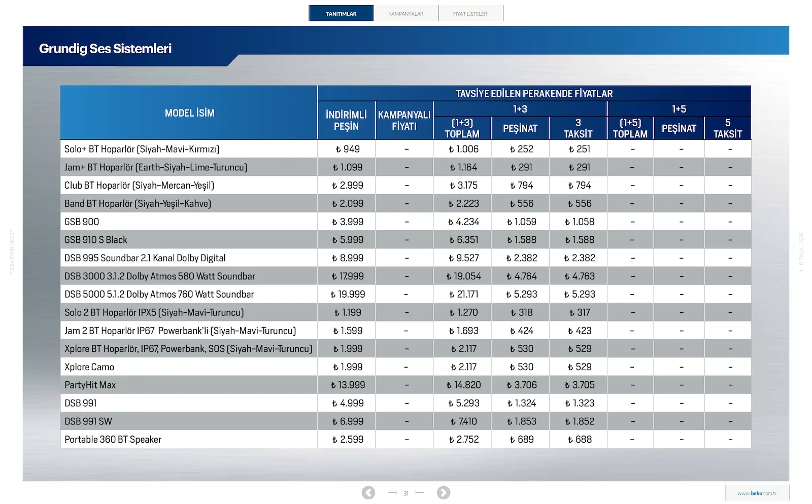Switch to the Kampanyalar tab
812x504 pixels.
tap(406, 13)
